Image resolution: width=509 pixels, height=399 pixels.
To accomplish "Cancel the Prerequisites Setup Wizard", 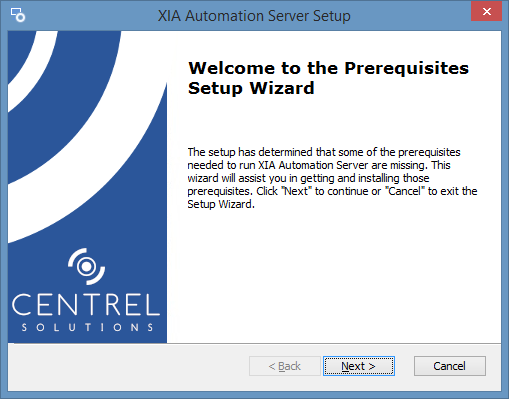I will 450,366.
